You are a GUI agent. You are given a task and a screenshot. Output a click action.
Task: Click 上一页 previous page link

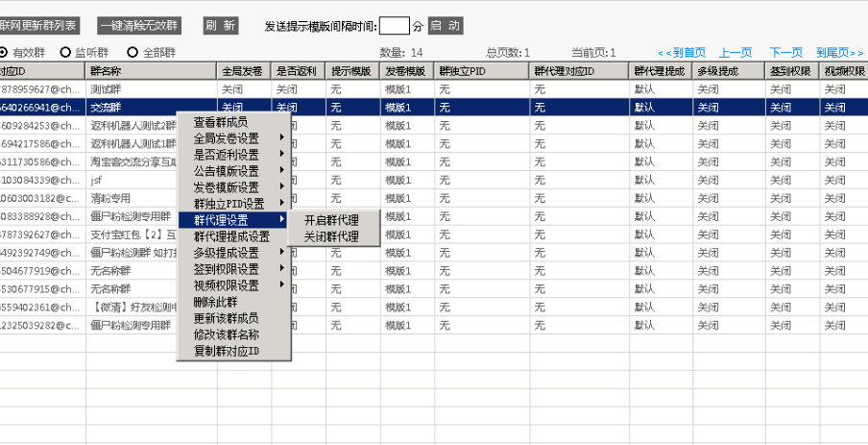735,52
